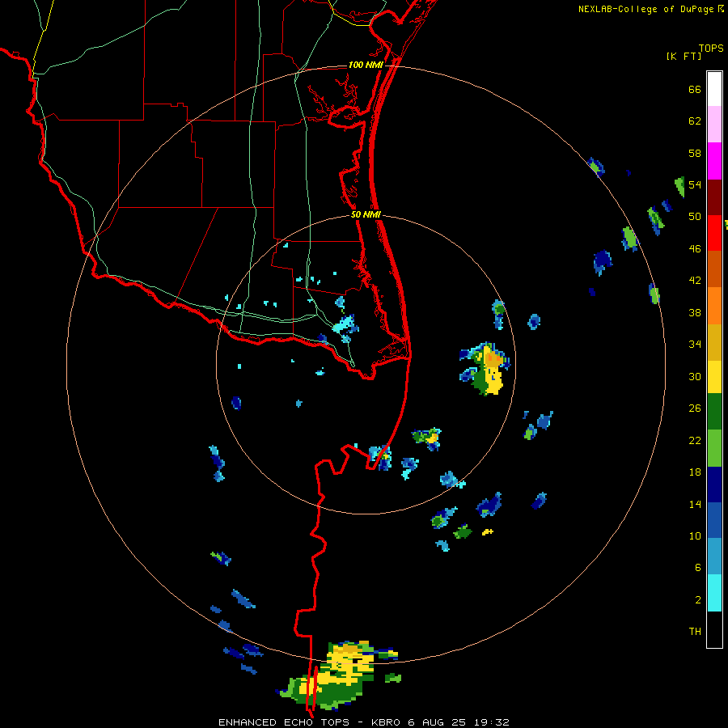Click legend value "6"

[x=698, y=568]
